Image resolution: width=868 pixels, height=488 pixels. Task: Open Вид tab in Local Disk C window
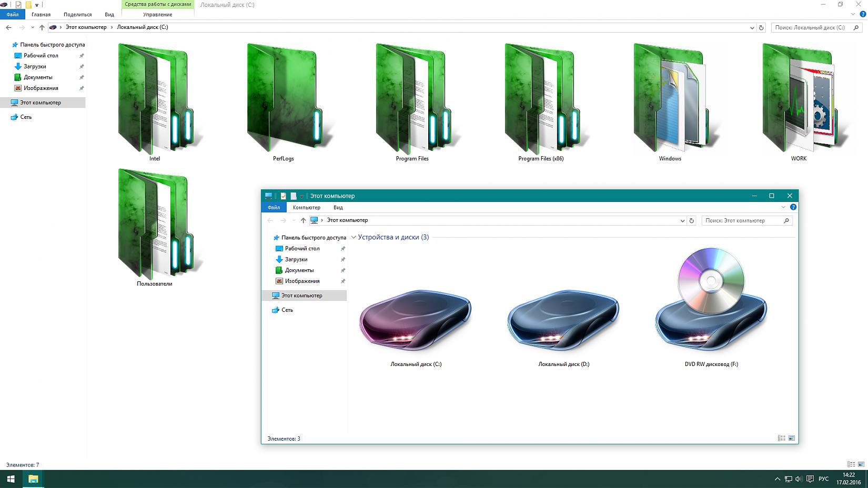109,14
